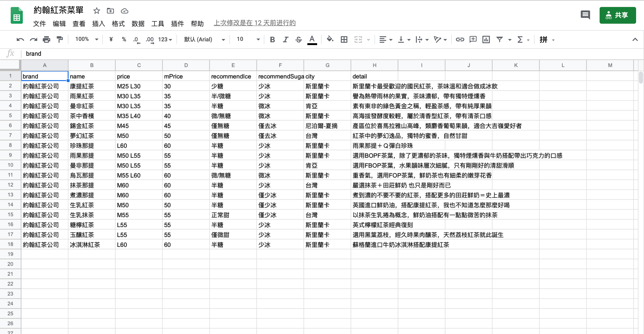This screenshot has height=334, width=644.
Task: Click the Insert comment icon
Action: (x=473, y=39)
